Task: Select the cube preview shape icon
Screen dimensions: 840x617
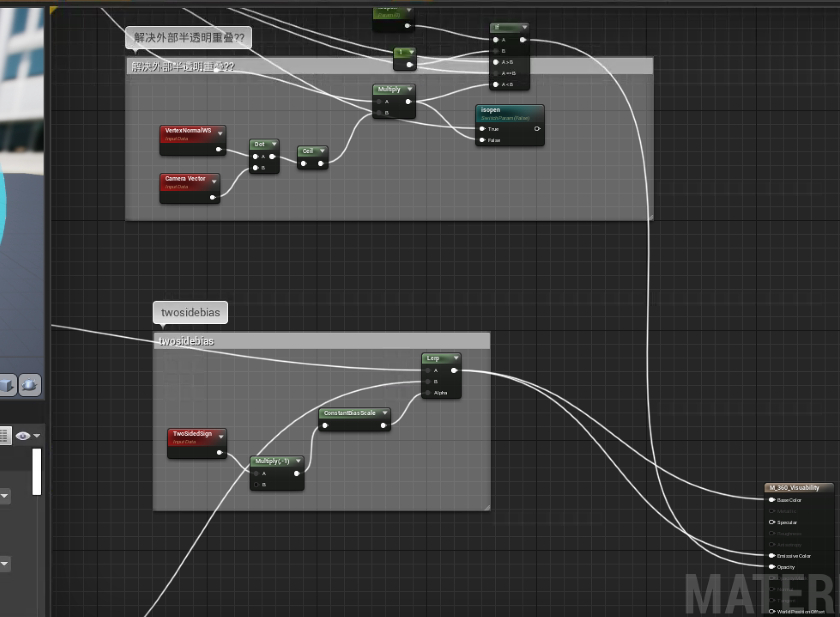Action: click(x=6, y=385)
